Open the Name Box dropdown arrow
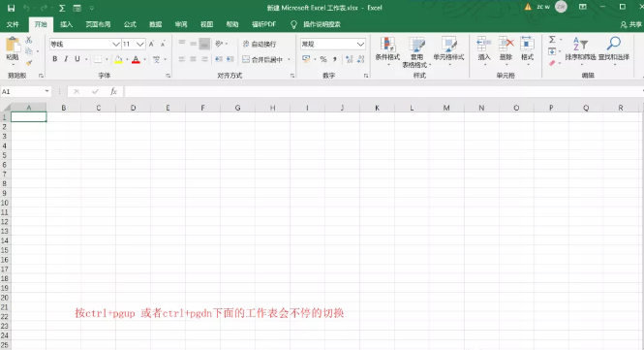The image size is (644, 350). coord(46,91)
